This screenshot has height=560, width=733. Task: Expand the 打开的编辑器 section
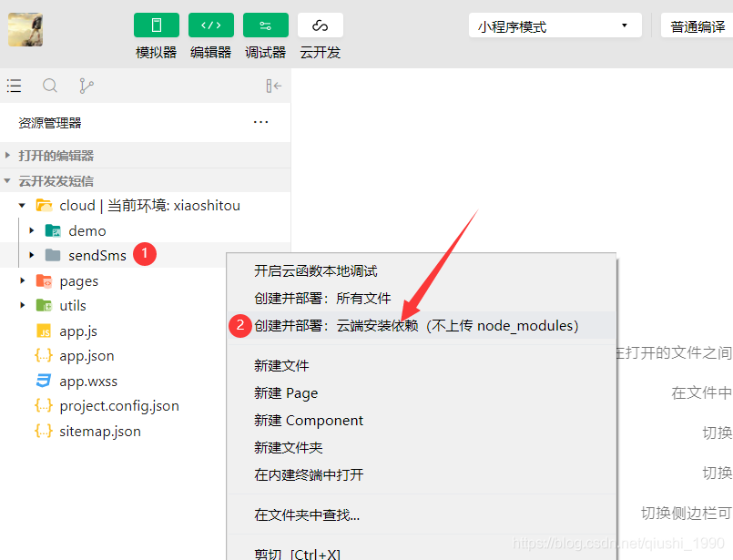7,155
